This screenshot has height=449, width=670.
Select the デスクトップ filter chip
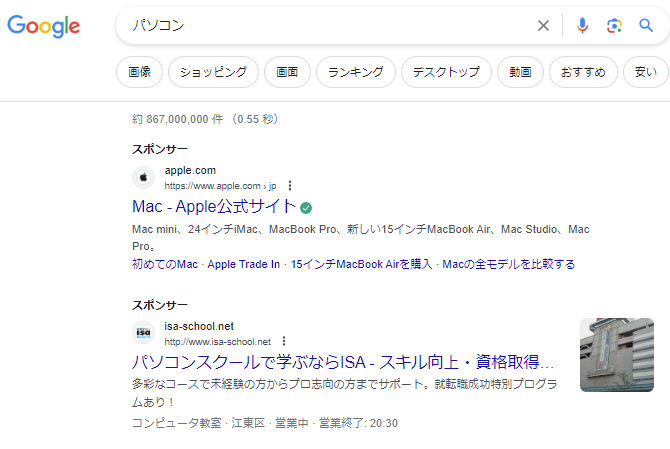(x=446, y=72)
